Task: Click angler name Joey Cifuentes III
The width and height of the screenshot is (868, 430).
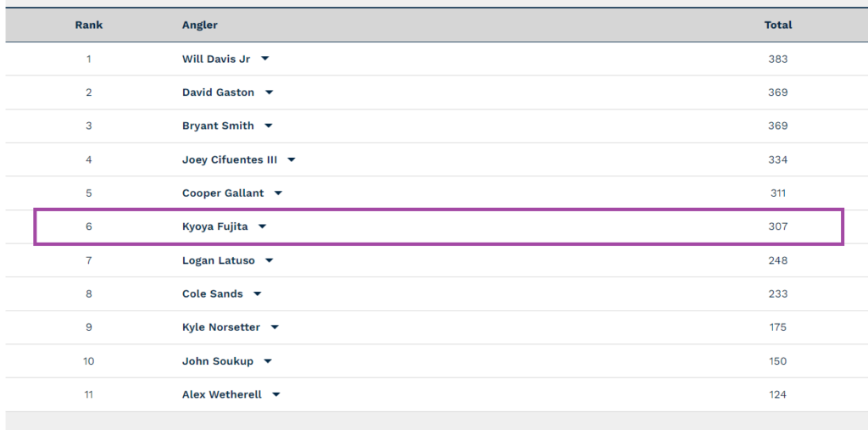Action: point(230,159)
